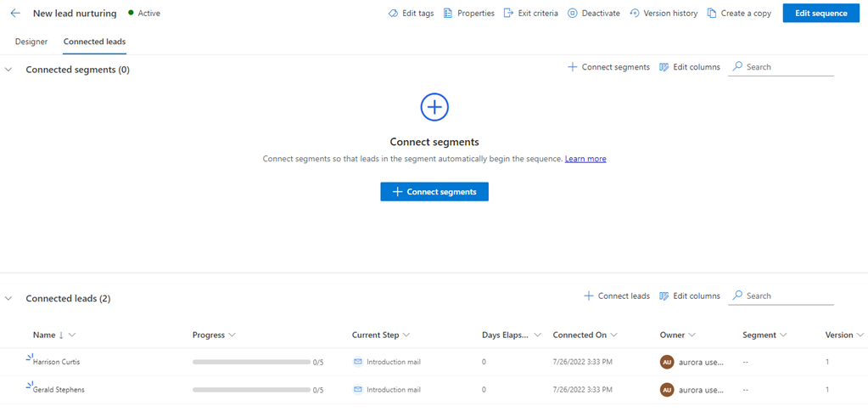
Task: Click the Edit sequence button
Action: [821, 14]
